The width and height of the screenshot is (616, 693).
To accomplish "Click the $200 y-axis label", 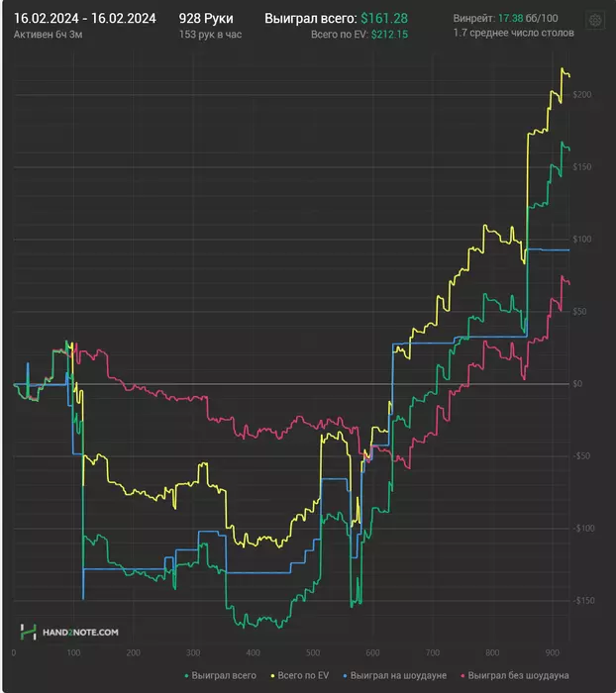I will pyautogui.click(x=582, y=95).
